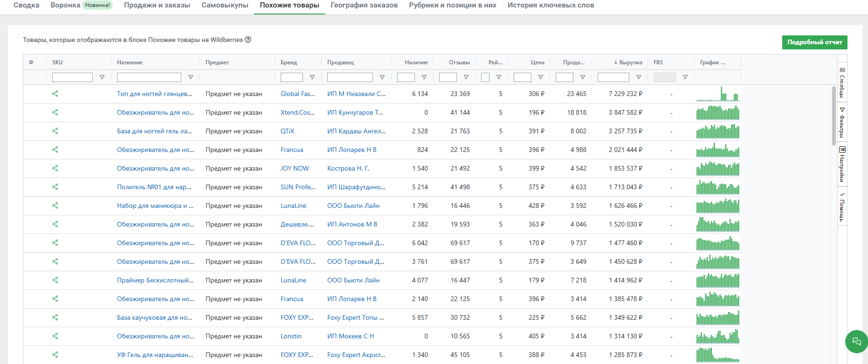868x364 pixels.
Task: Click share icon for УФ Гель для наращивания row
Action: coord(55,355)
